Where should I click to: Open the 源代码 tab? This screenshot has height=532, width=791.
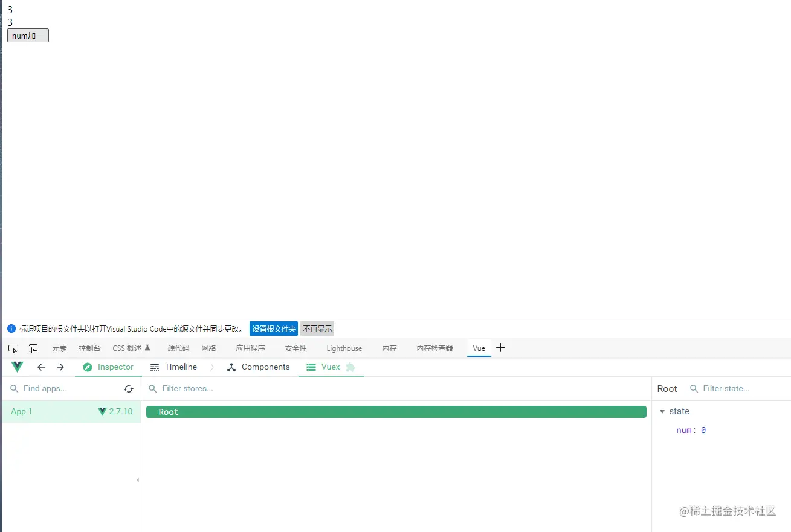coord(178,348)
